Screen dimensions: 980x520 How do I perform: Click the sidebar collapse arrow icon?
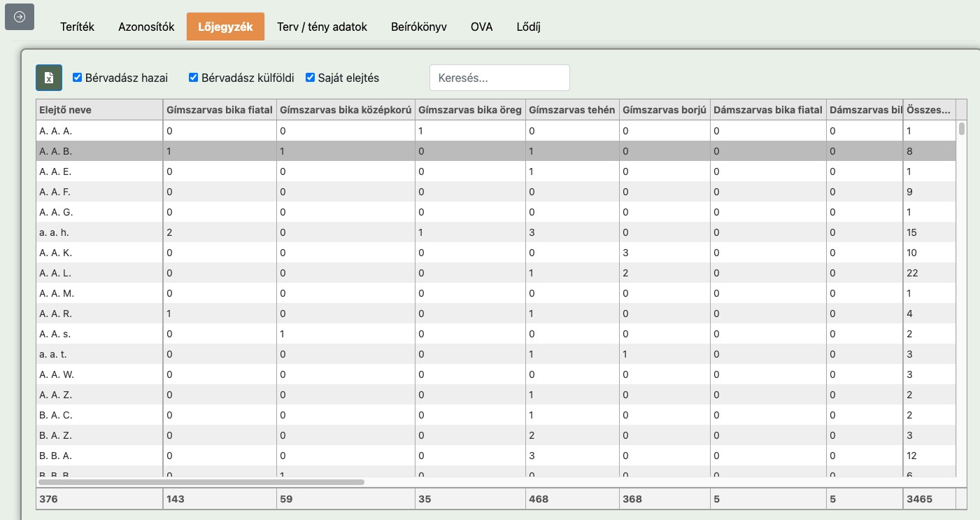[20, 17]
